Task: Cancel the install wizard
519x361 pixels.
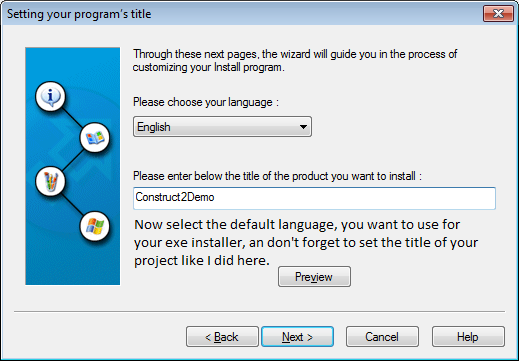Action: pos(382,337)
